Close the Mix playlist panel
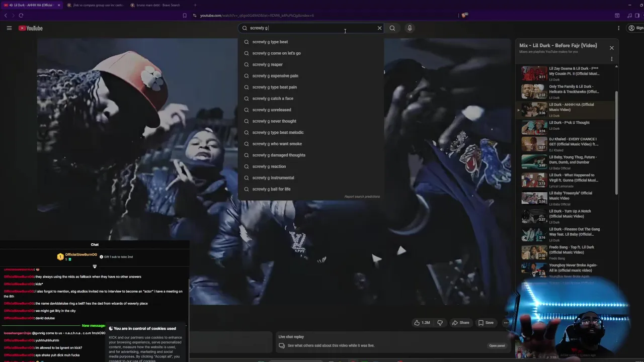644x362 pixels. [611, 48]
